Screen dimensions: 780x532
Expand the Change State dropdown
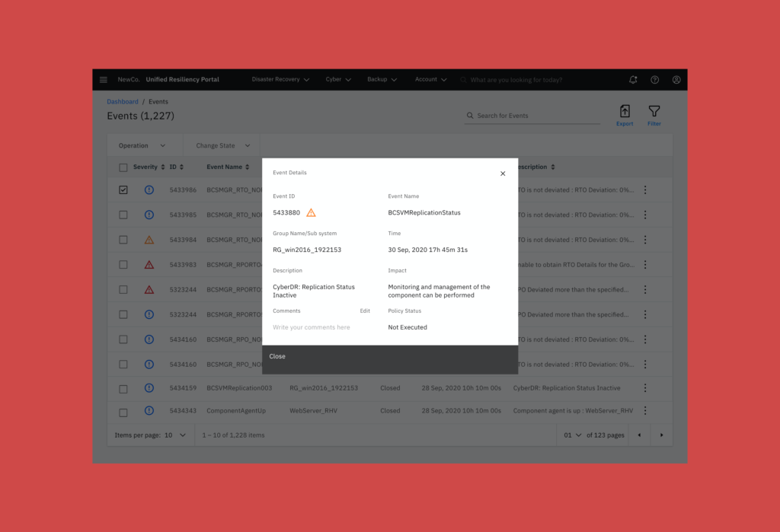tap(221, 145)
